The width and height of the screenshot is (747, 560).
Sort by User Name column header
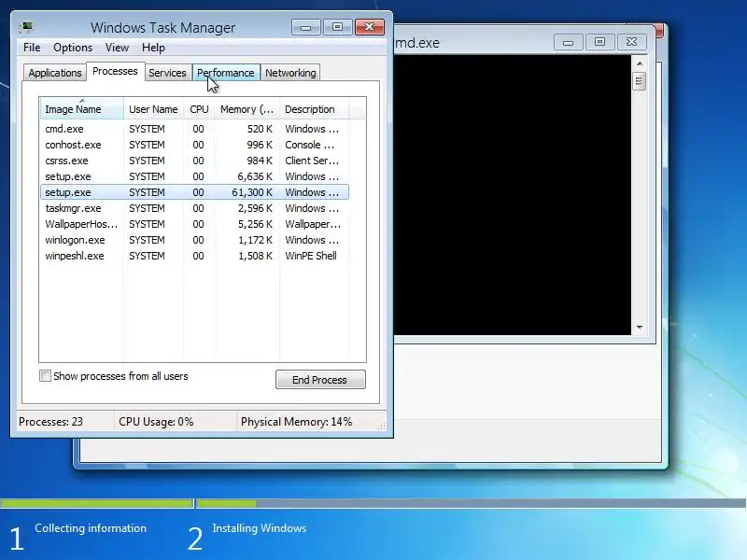153,109
